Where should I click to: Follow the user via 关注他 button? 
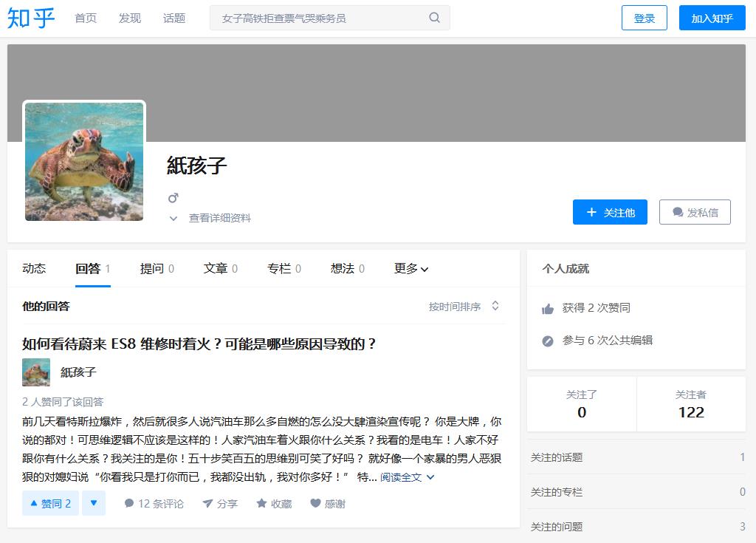coord(610,212)
